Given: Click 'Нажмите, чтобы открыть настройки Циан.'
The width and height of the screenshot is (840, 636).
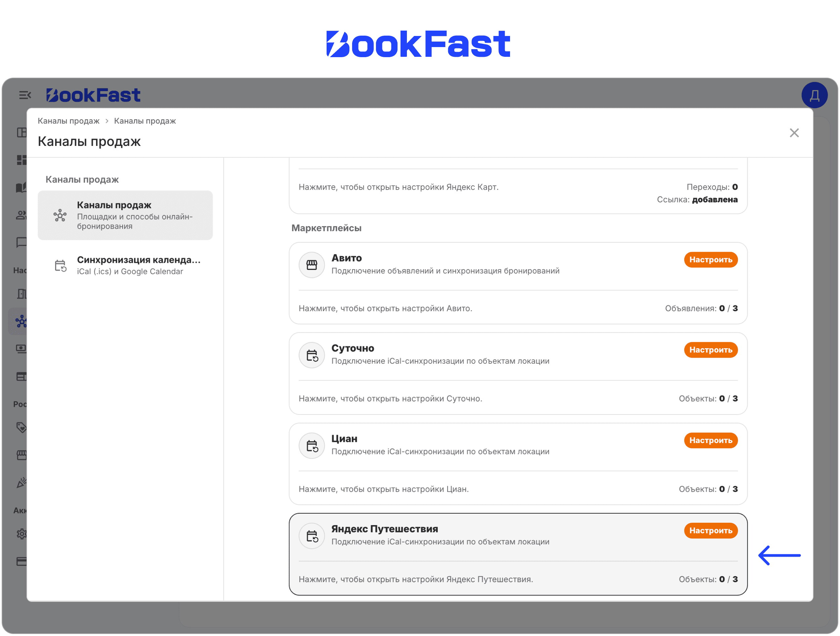Looking at the screenshot, I should [x=384, y=488].
